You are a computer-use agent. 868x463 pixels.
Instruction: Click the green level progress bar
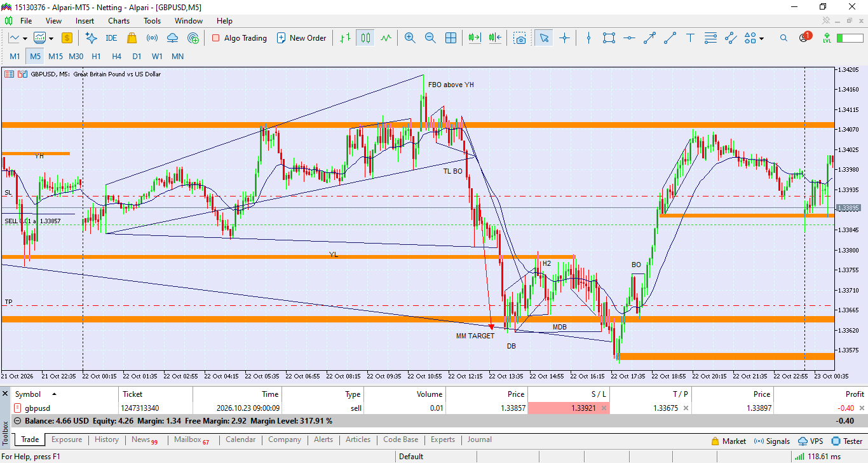point(850,38)
